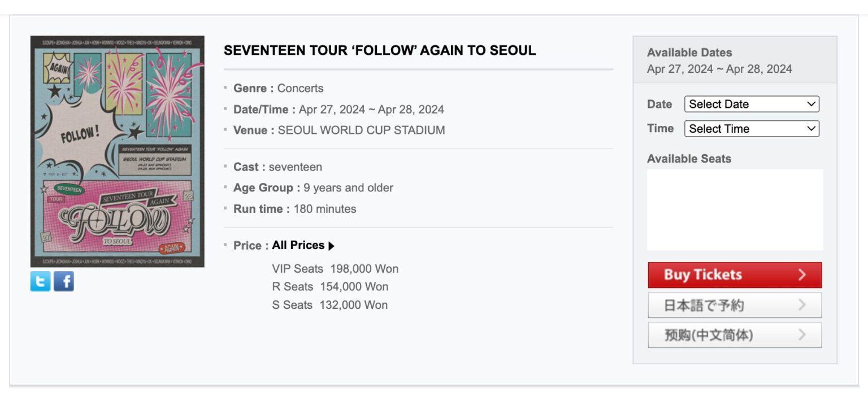The height and width of the screenshot is (402, 868).
Task: Click the chevron on the Japanese booking button
Action: (802, 305)
